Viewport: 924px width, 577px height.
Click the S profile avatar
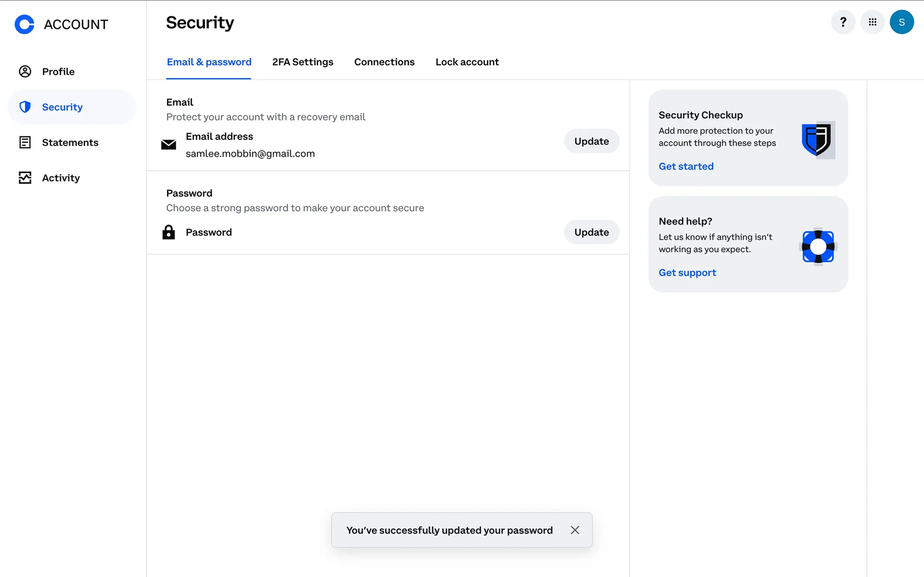[902, 22]
